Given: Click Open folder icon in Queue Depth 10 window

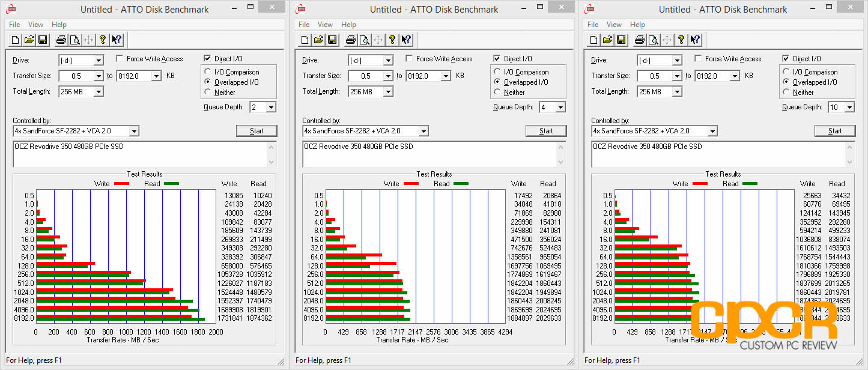Looking at the screenshot, I should (607, 40).
